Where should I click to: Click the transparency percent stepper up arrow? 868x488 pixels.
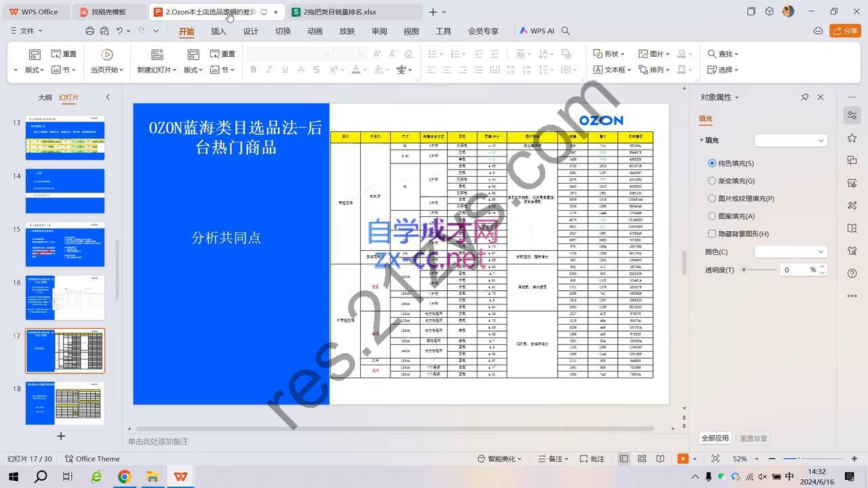[823, 267]
